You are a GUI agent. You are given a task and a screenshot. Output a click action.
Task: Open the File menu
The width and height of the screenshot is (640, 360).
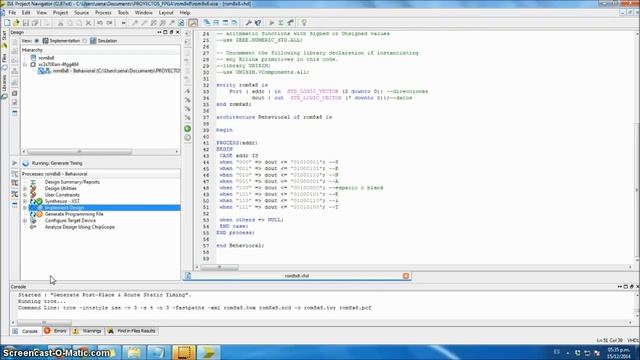coord(12,13)
